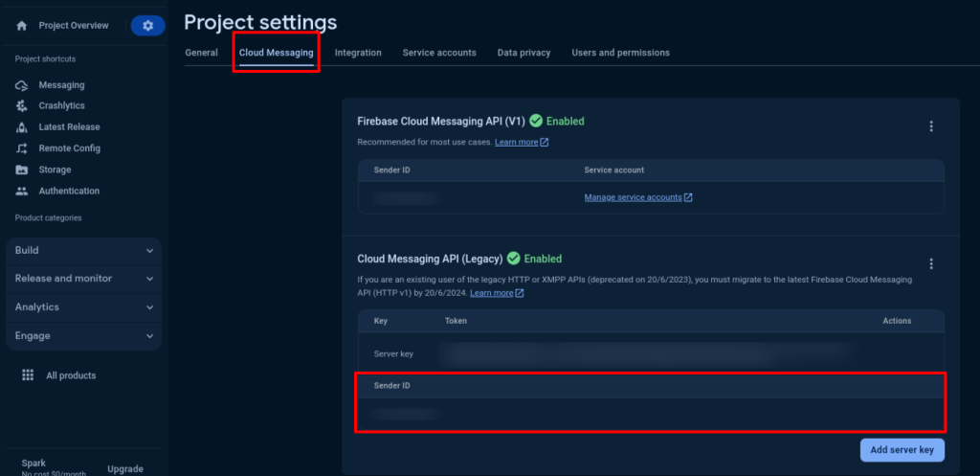Open Latest Release shortcut label
980x476 pixels.
pyautogui.click(x=69, y=127)
